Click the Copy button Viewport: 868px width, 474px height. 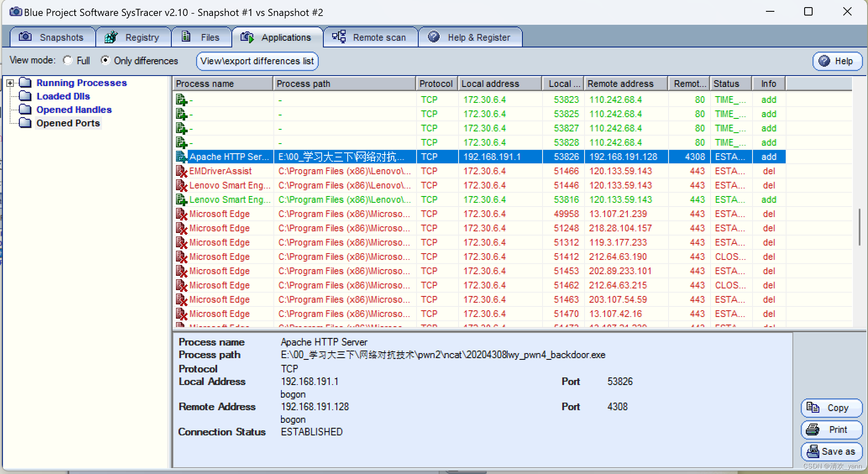[x=831, y=408]
